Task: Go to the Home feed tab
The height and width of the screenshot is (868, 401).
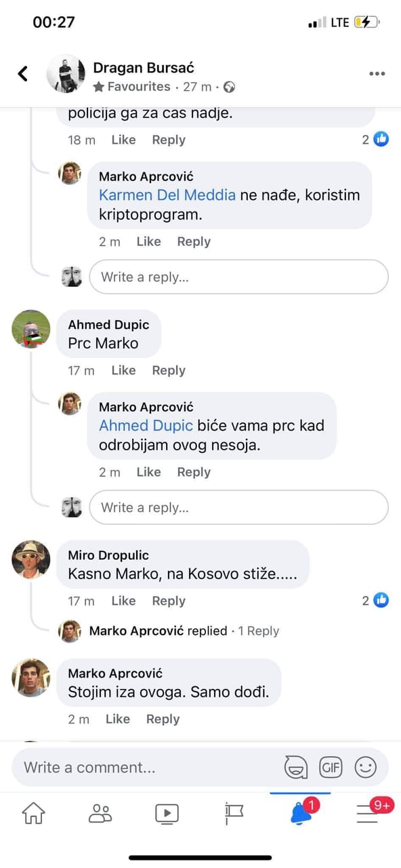Action: pos(34,812)
